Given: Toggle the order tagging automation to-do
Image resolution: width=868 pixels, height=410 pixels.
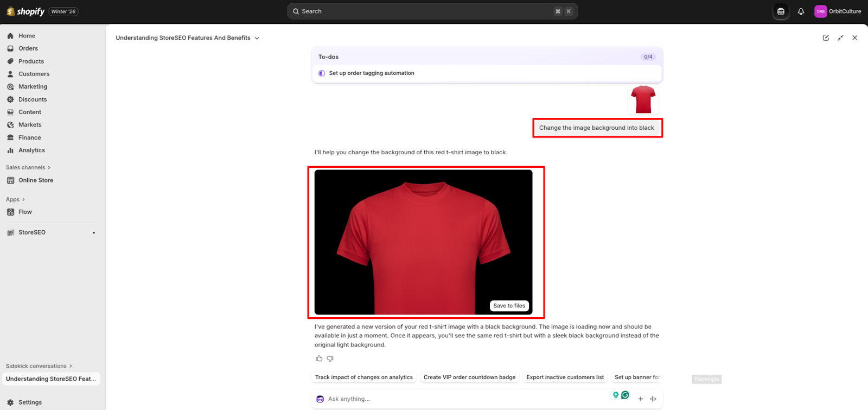Looking at the screenshot, I should point(322,73).
